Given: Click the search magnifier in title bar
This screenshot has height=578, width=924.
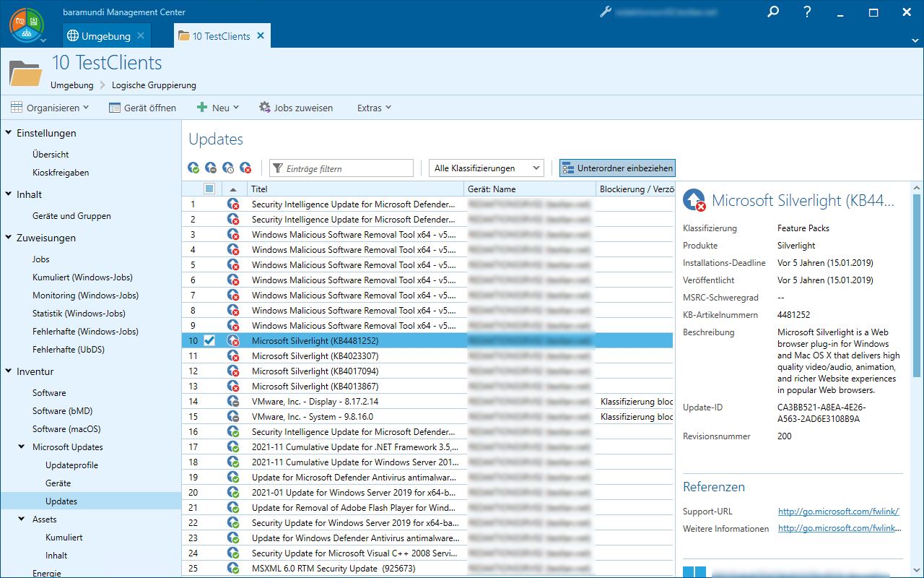Looking at the screenshot, I should click(773, 12).
